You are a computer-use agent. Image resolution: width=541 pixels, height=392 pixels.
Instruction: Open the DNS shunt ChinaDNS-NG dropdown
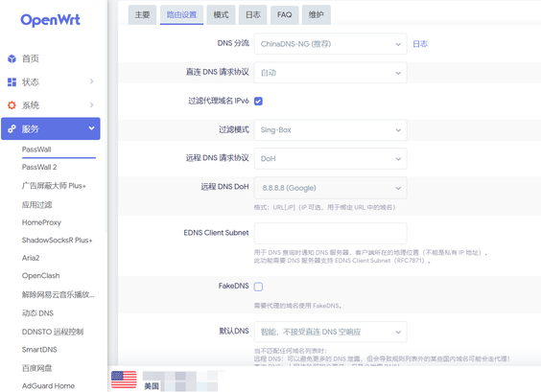pos(331,44)
